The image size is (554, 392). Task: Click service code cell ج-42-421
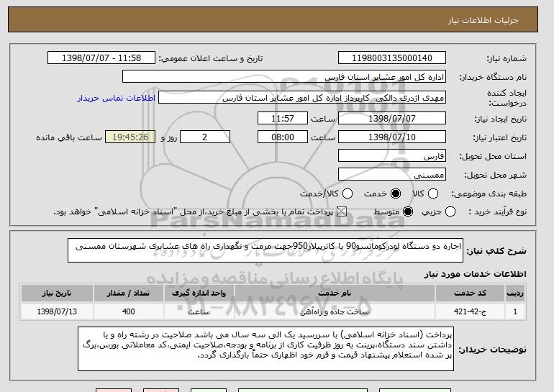coord(470,311)
